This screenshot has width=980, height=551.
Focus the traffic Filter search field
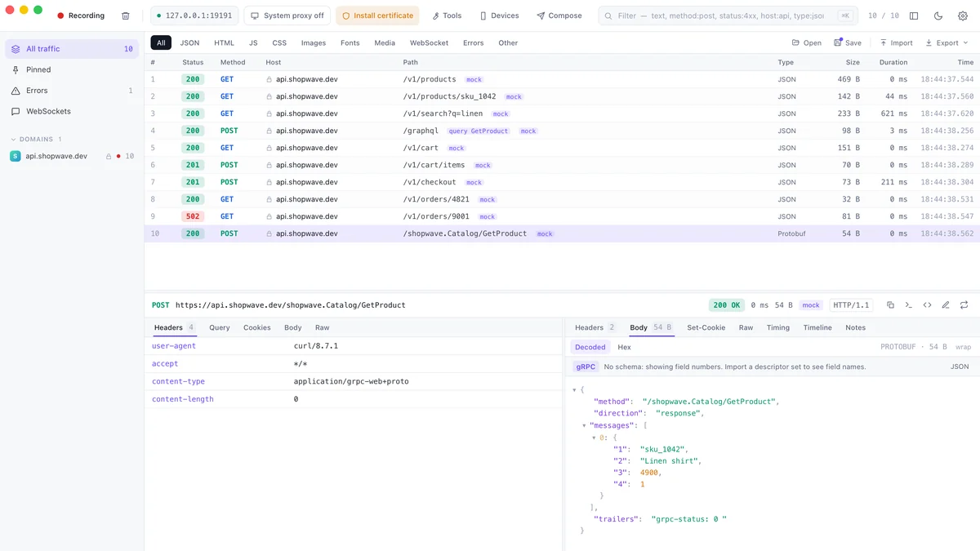[x=727, y=16]
